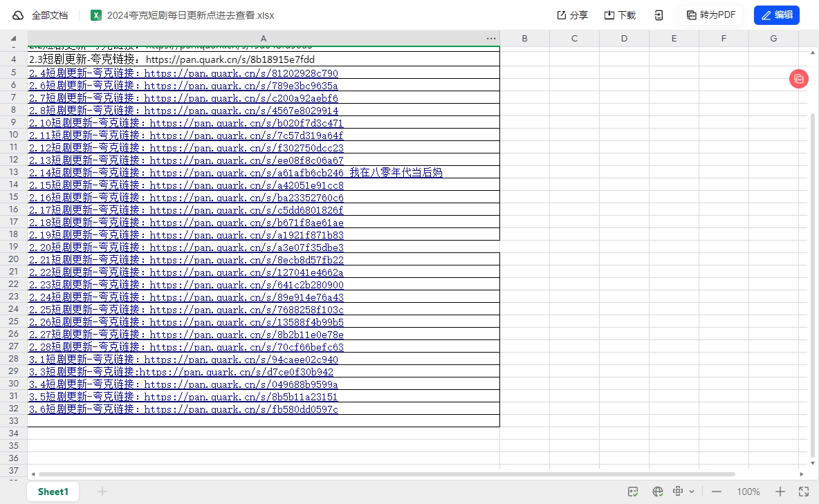The image size is (819, 504).
Task: Click the first status bar icon left of globe
Action: [633, 492]
